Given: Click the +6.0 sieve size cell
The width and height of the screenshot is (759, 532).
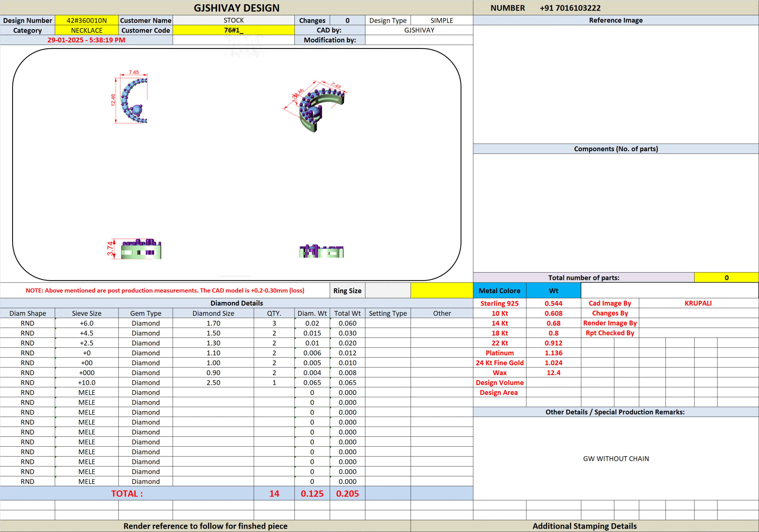Looking at the screenshot, I should 87,323.
